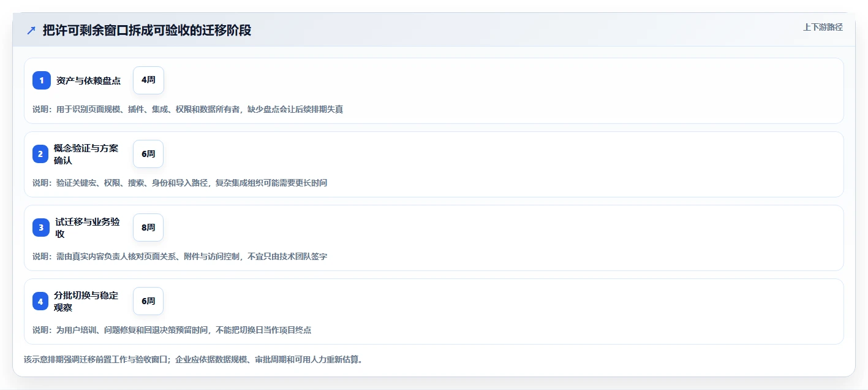Viewport: 868px width, 390px height.
Task: Click the 资产与依赖盘点 title
Action: (x=88, y=80)
